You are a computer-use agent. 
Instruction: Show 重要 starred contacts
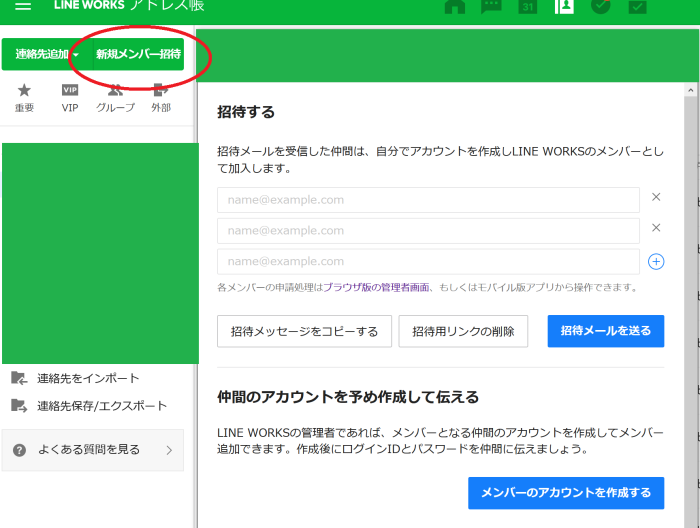coord(24,98)
